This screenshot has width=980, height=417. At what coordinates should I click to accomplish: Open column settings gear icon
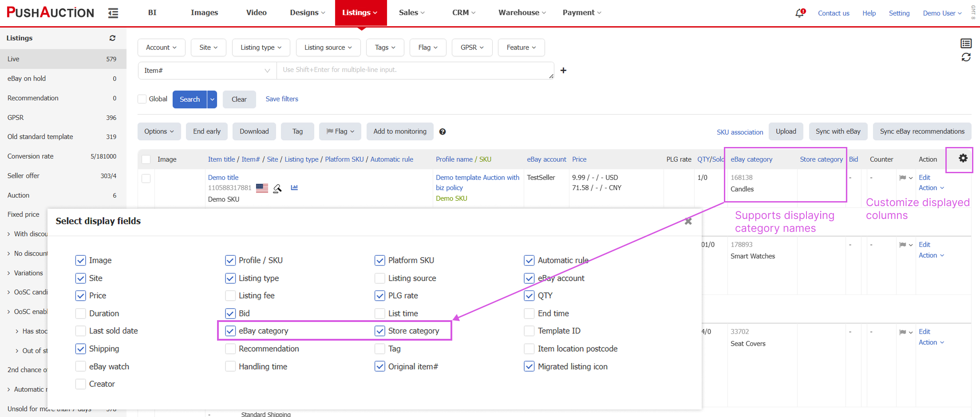[963, 159]
